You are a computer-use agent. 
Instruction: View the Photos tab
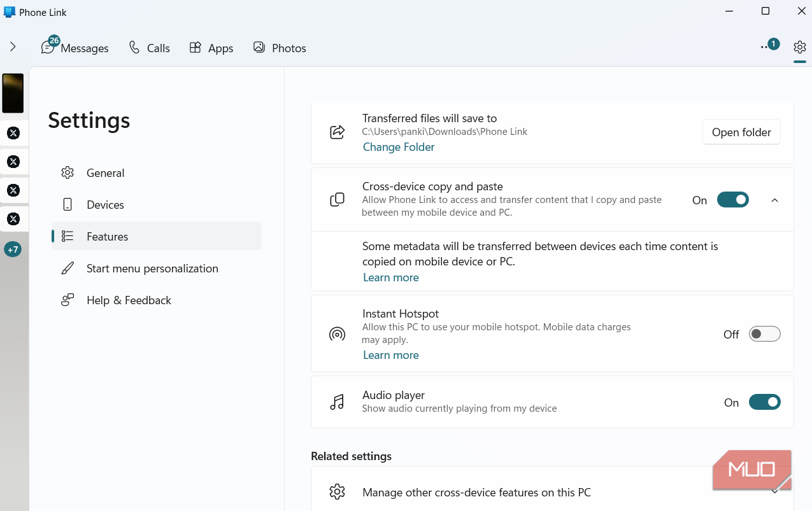pos(280,48)
